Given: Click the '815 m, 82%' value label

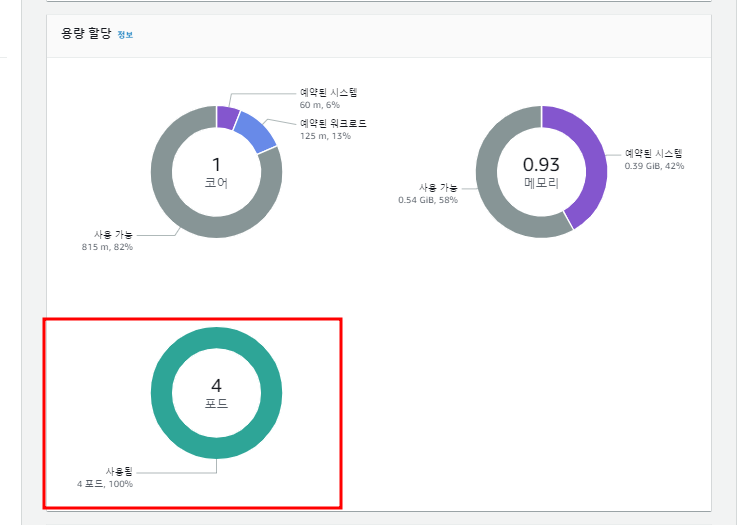Looking at the screenshot, I should tap(107, 247).
